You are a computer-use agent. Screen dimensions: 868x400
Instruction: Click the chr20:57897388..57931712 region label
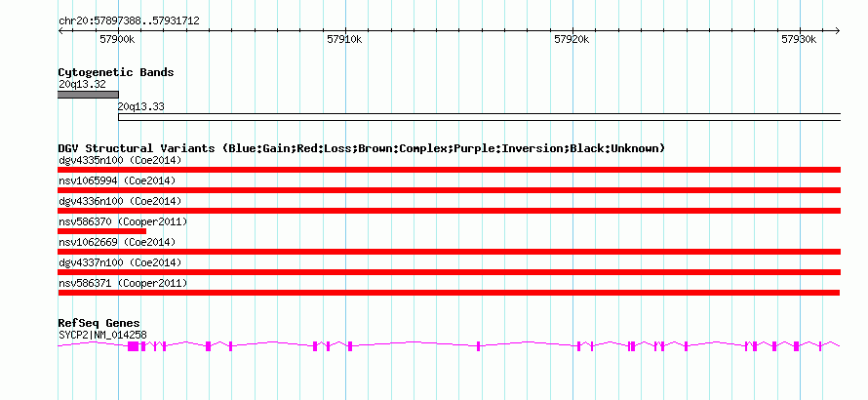click(129, 21)
